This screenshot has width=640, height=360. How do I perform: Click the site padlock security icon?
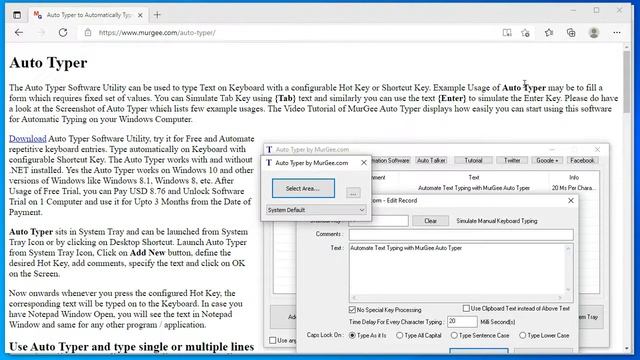88,33
